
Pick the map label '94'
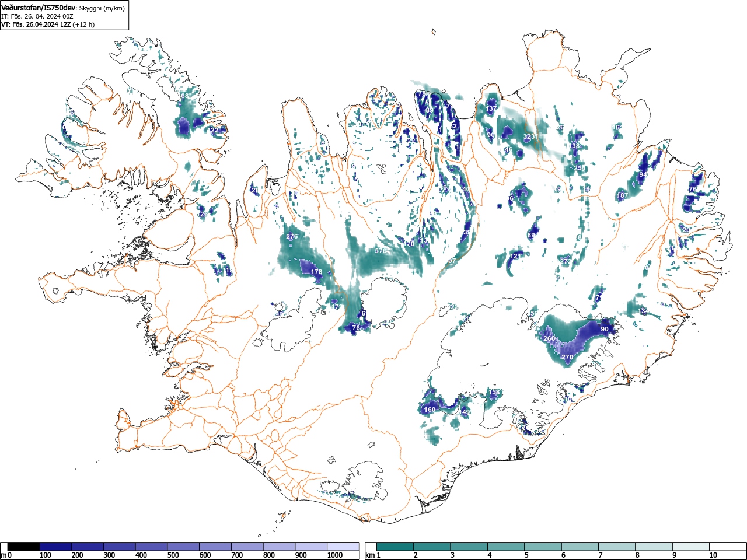[643, 174]
